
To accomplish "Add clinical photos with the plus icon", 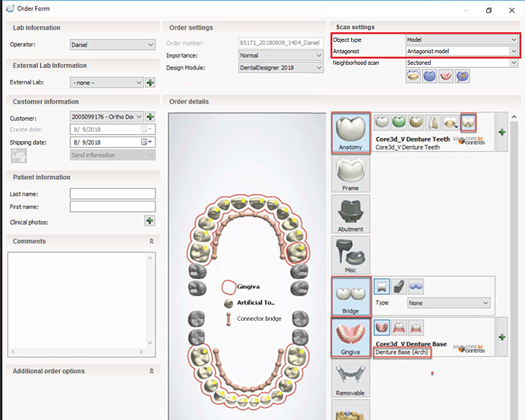I will click(x=150, y=221).
